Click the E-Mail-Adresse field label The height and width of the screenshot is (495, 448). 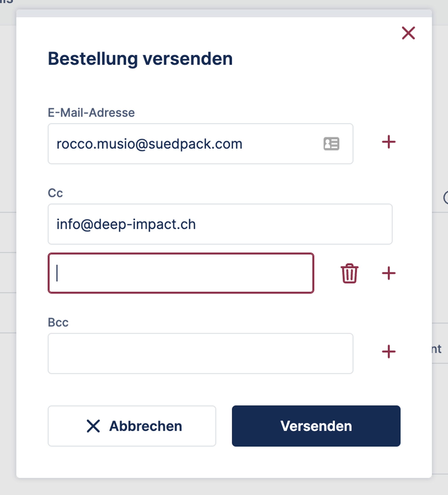(91, 113)
